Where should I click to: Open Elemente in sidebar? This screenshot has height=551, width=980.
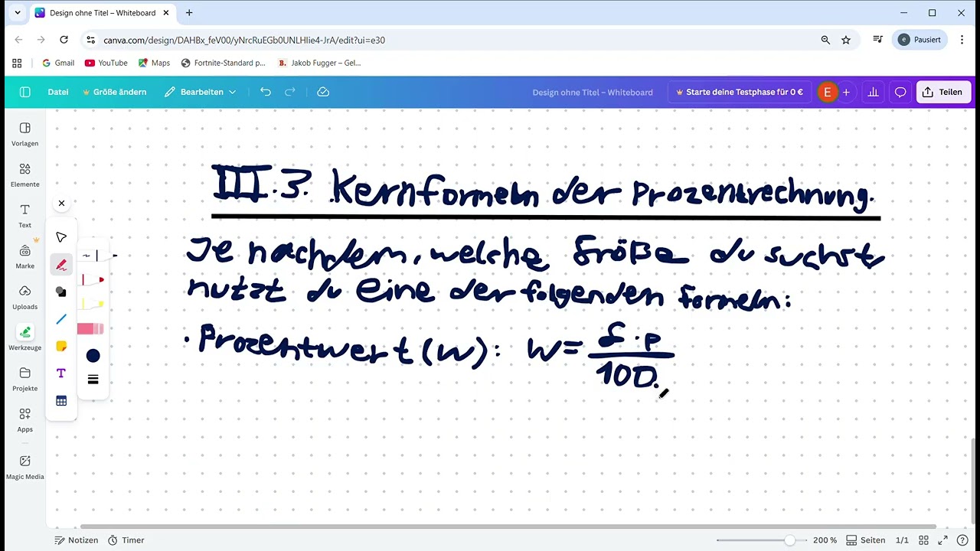(25, 174)
